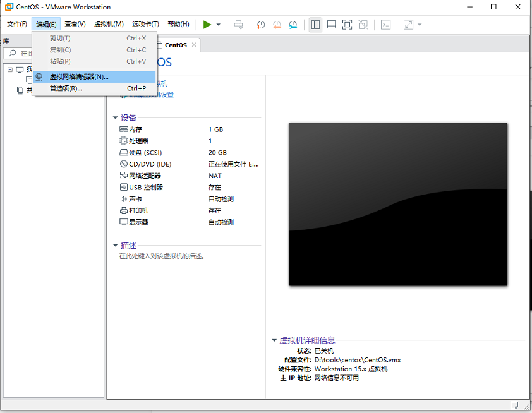The height and width of the screenshot is (413, 532).
Task: Click the virtual machine screen preview thumbnail
Action: pos(397,204)
